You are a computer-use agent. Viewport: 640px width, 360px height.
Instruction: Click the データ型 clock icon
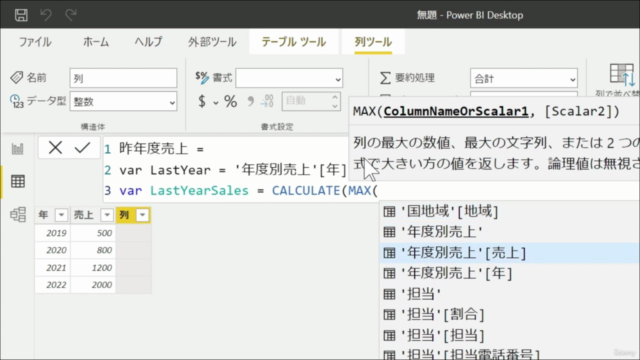17,102
